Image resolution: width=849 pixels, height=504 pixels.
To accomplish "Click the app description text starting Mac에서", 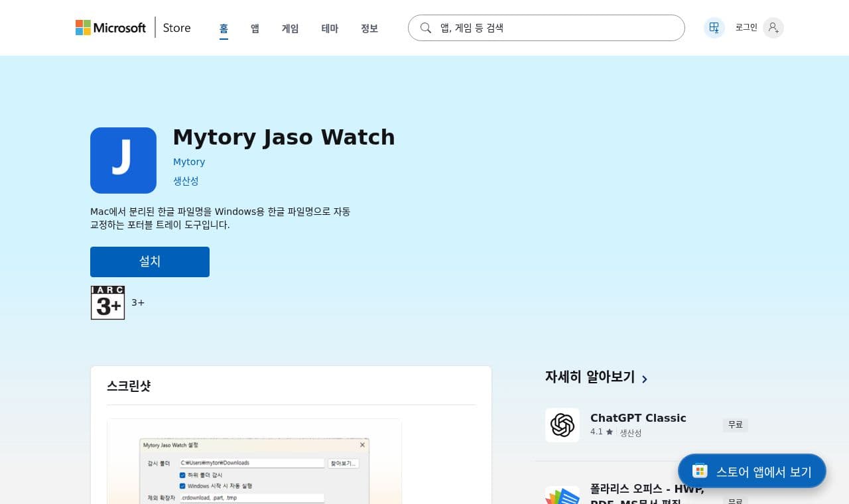I will pos(220,218).
